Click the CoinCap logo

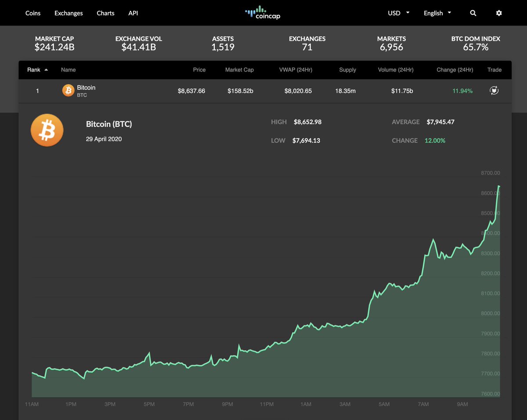pos(263,13)
